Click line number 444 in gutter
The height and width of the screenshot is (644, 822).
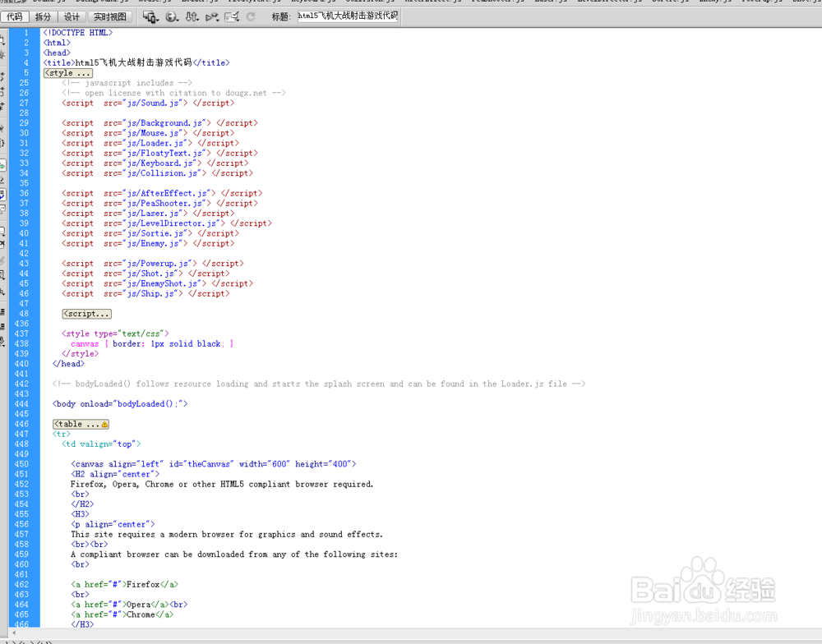pyautogui.click(x=21, y=404)
